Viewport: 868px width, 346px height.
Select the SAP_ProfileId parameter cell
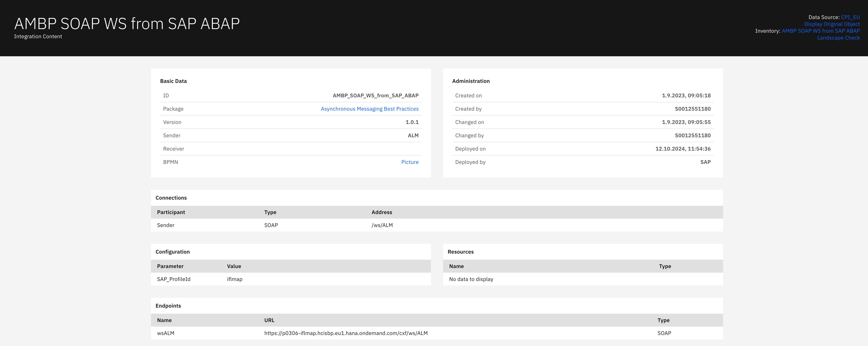point(173,279)
